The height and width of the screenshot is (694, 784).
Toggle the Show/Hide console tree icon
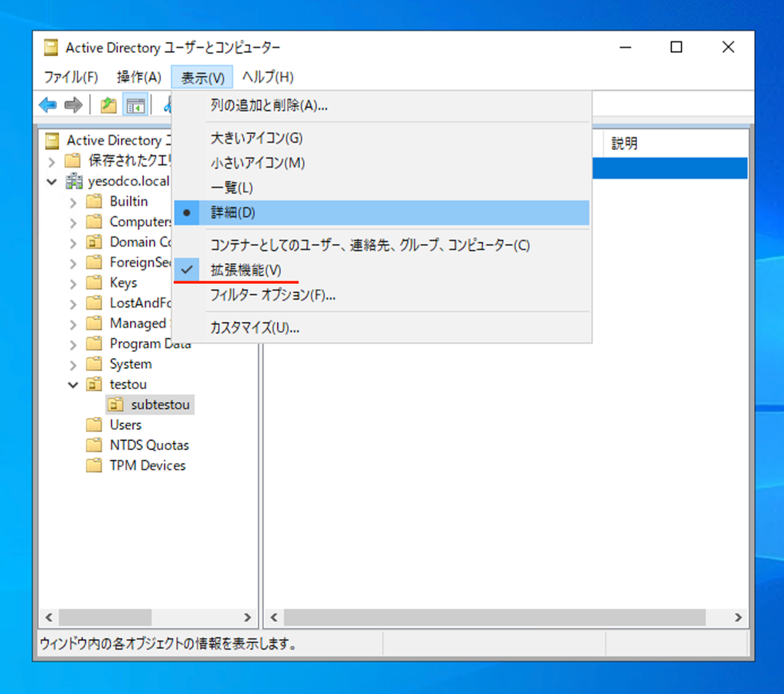(136, 106)
